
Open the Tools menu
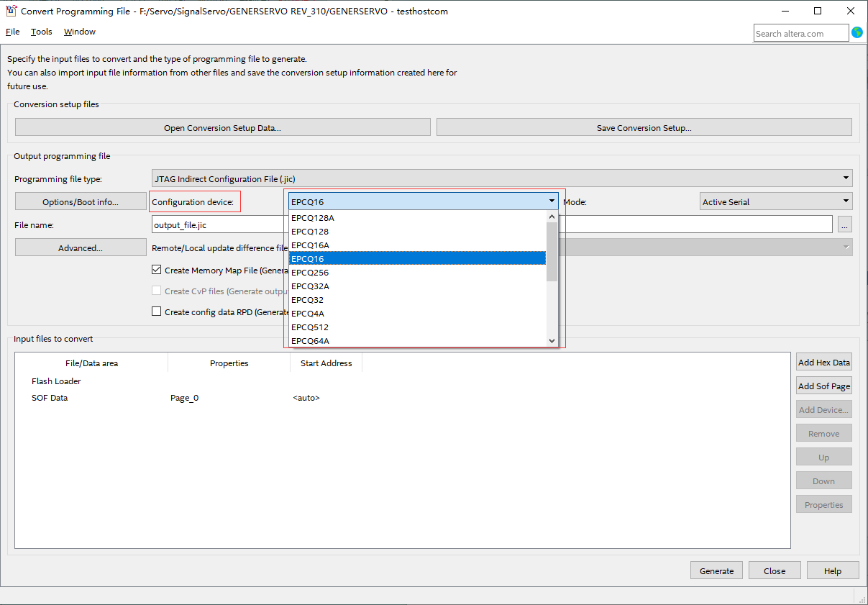pos(42,32)
